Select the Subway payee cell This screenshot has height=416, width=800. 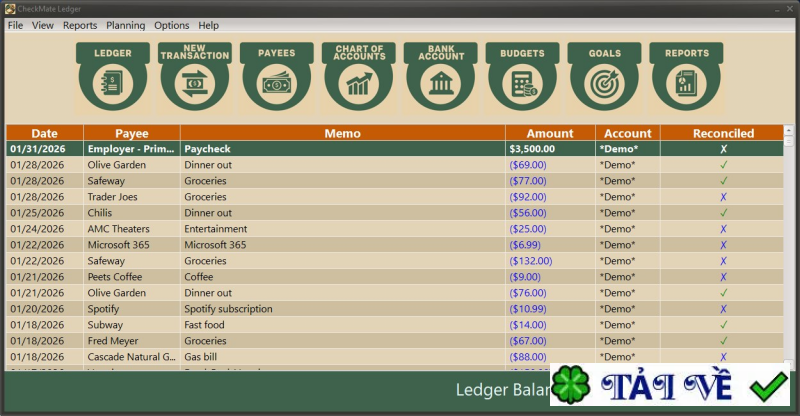click(132, 325)
